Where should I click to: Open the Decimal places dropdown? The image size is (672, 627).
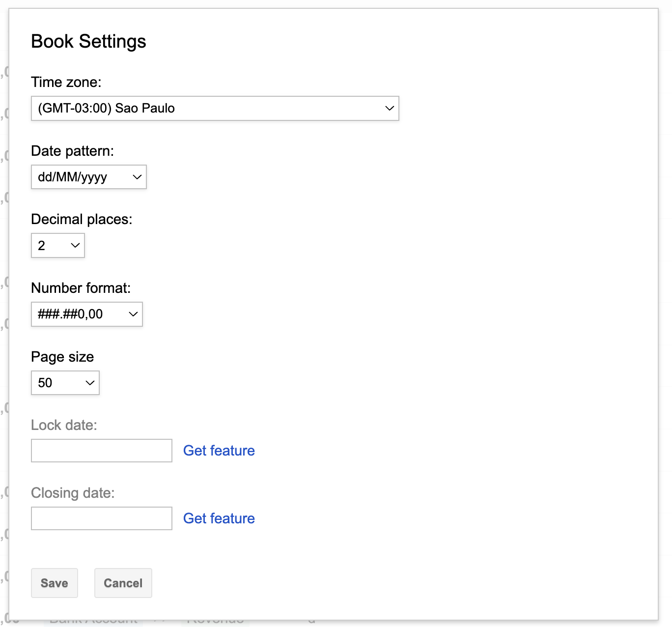57,245
